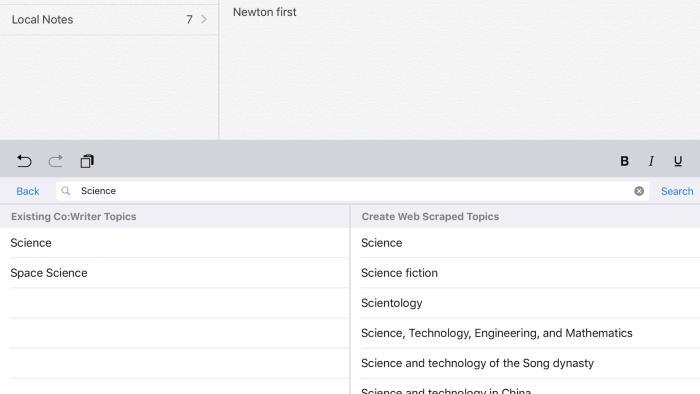700x394 pixels.
Task: Undo the last edit with the undo arrow
Action: pyautogui.click(x=24, y=161)
